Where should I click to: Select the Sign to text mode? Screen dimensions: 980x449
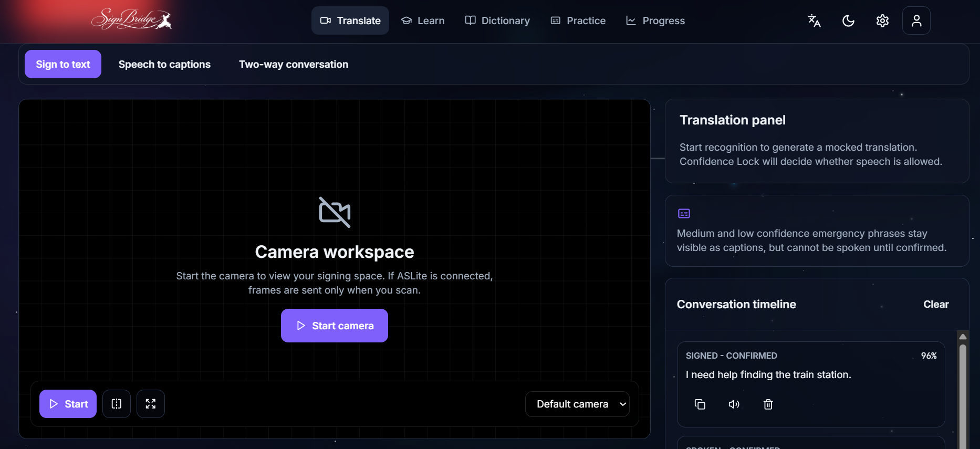tap(63, 64)
